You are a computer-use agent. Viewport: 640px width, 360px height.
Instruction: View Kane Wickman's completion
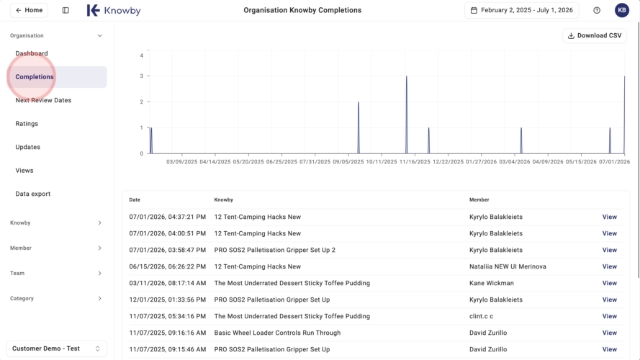pos(609,283)
